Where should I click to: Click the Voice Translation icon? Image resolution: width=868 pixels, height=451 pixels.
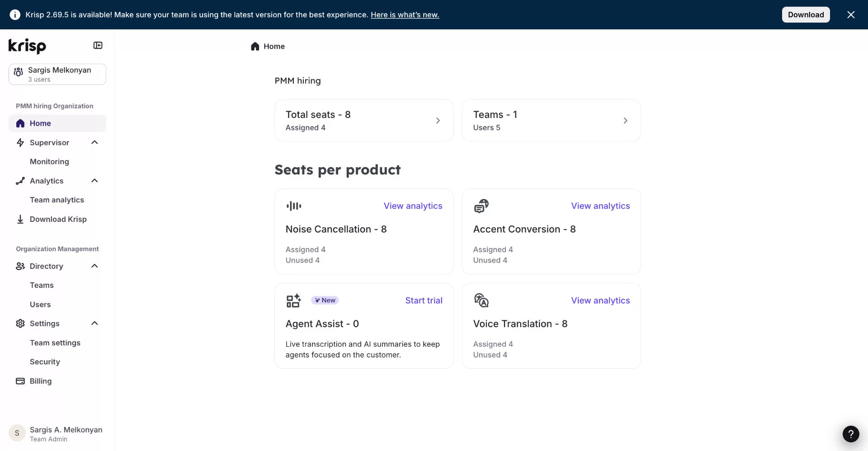(481, 300)
